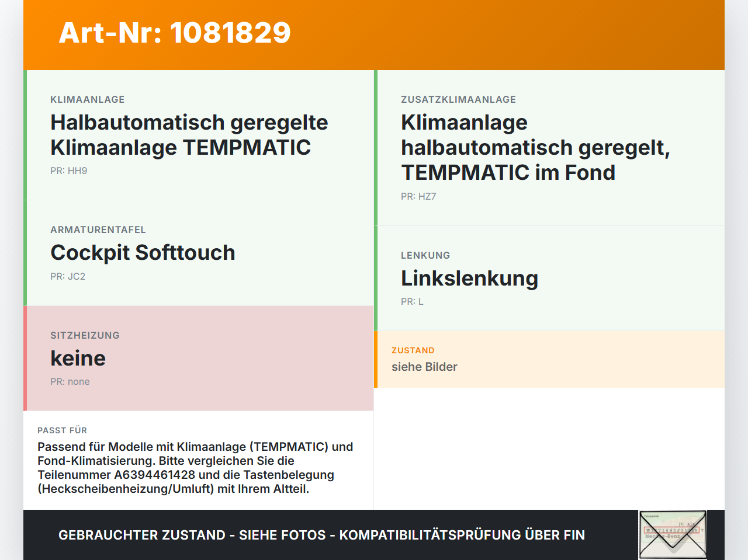Viewport: 748px width, 560px height.
Task: Click the 'PR: none' code
Action: (x=70, y=382)
